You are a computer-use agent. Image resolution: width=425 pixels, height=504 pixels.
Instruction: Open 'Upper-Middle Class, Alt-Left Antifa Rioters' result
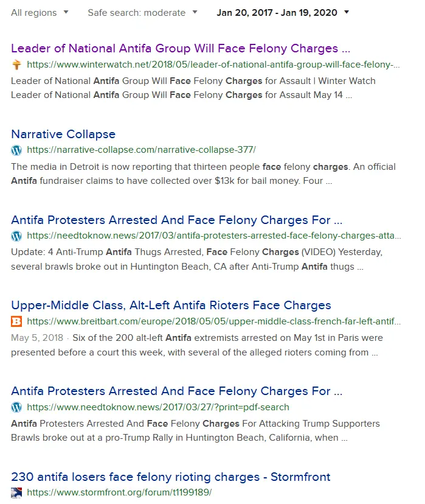(171, 306)
